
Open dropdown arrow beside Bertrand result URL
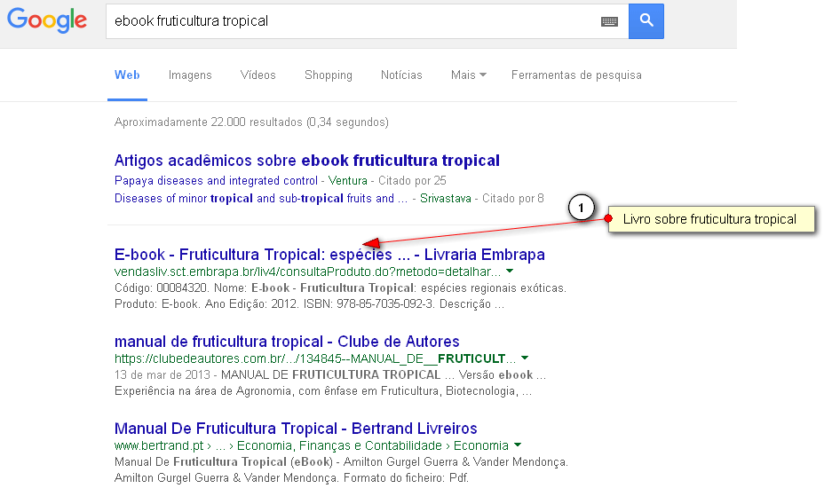518,445
